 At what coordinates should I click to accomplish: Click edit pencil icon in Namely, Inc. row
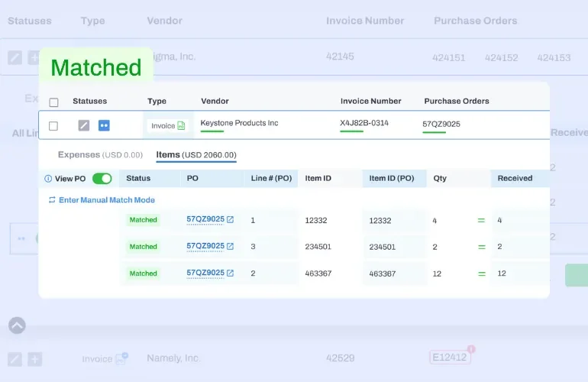(x=15, y=359)
